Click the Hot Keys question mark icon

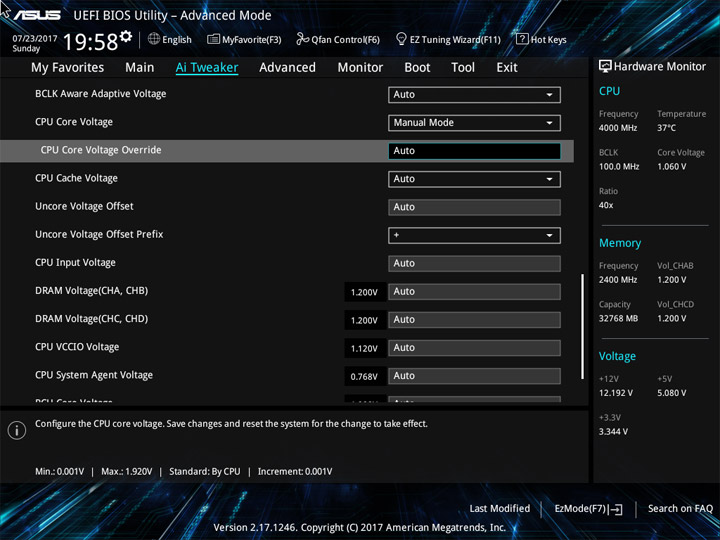click(x=522, y=39)
